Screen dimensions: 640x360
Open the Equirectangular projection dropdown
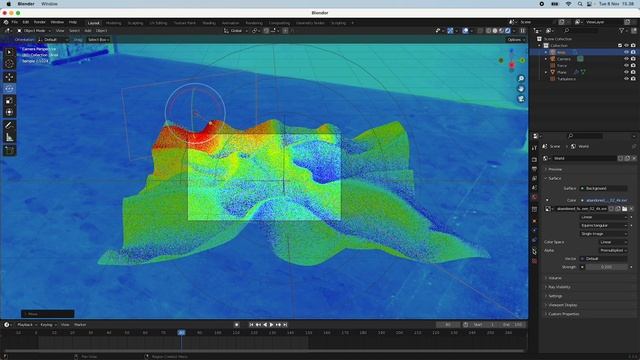[603, 225]
